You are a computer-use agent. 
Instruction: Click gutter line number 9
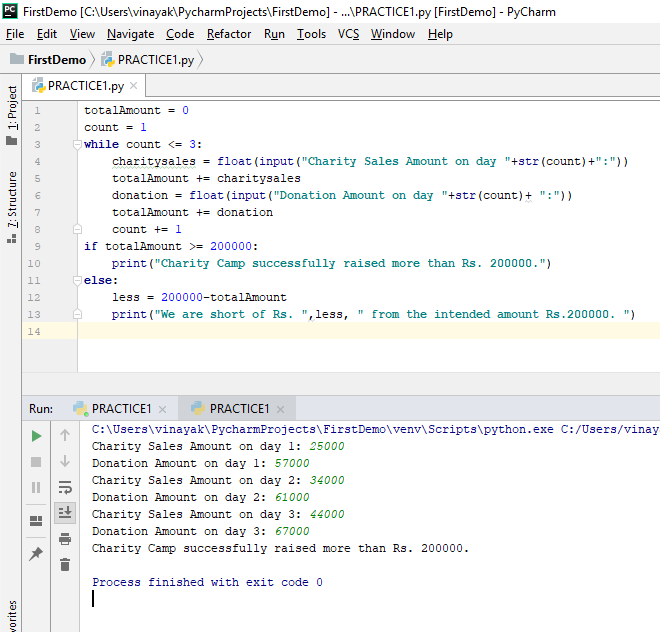37,247
